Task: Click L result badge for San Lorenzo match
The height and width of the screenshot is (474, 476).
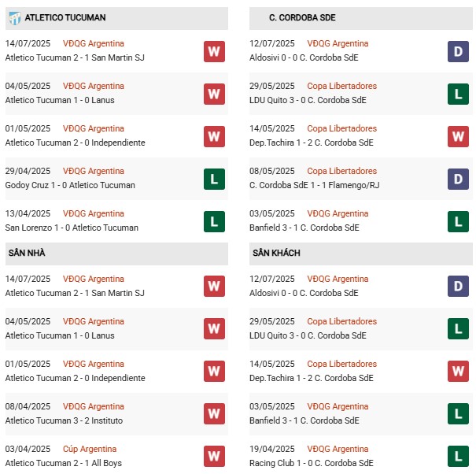Action: pos(214,221)
